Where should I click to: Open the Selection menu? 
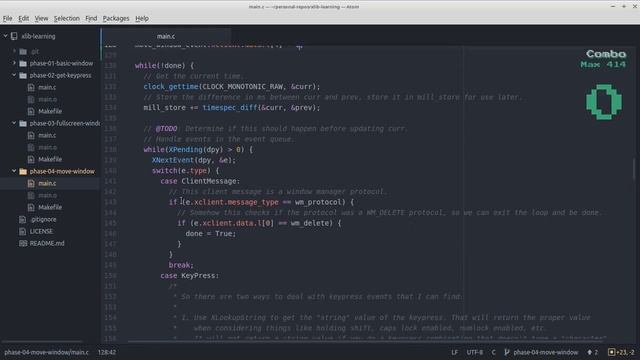coord(67,18)
